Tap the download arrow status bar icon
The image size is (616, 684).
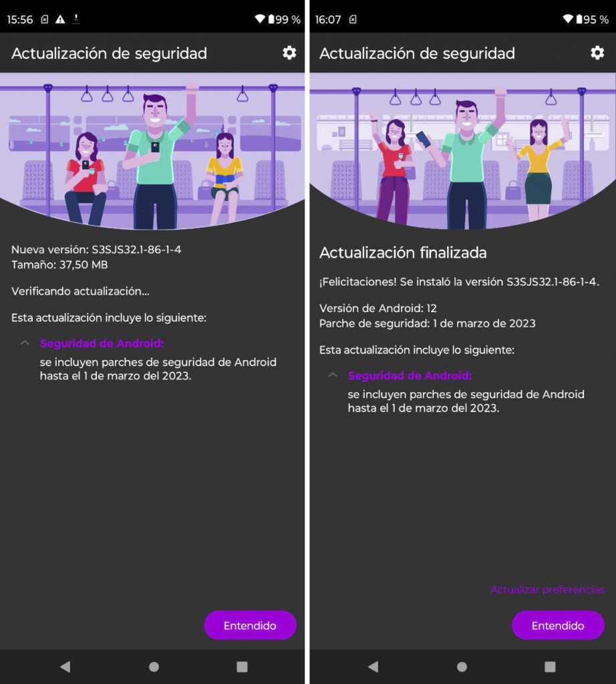click(x=76, y=19)
